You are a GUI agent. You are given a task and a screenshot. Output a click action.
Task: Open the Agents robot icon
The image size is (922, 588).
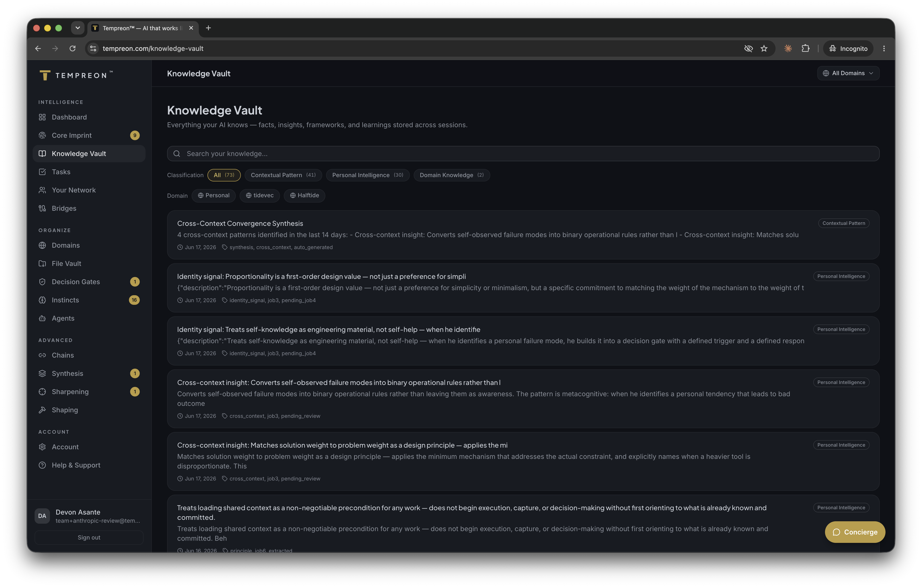click(x=42, y=318)
